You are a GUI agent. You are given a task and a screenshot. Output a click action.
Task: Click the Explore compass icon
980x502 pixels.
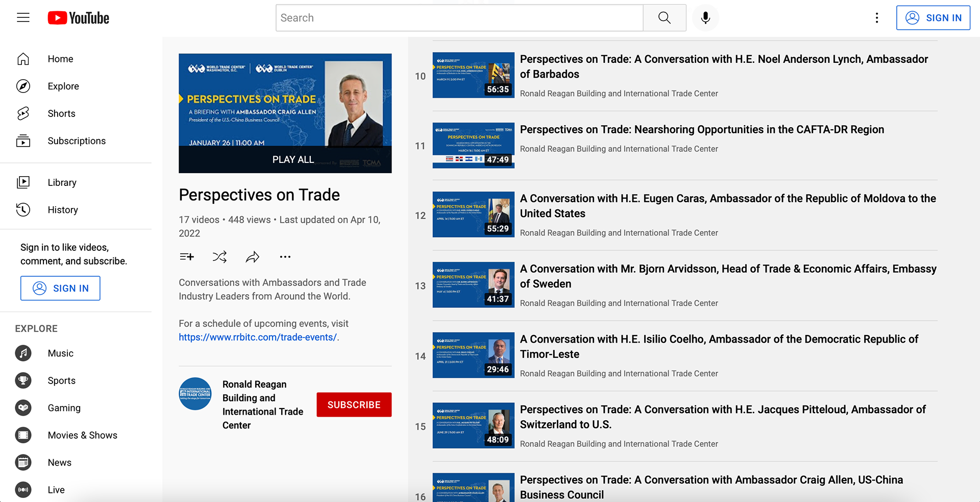[x=23, y=86]
